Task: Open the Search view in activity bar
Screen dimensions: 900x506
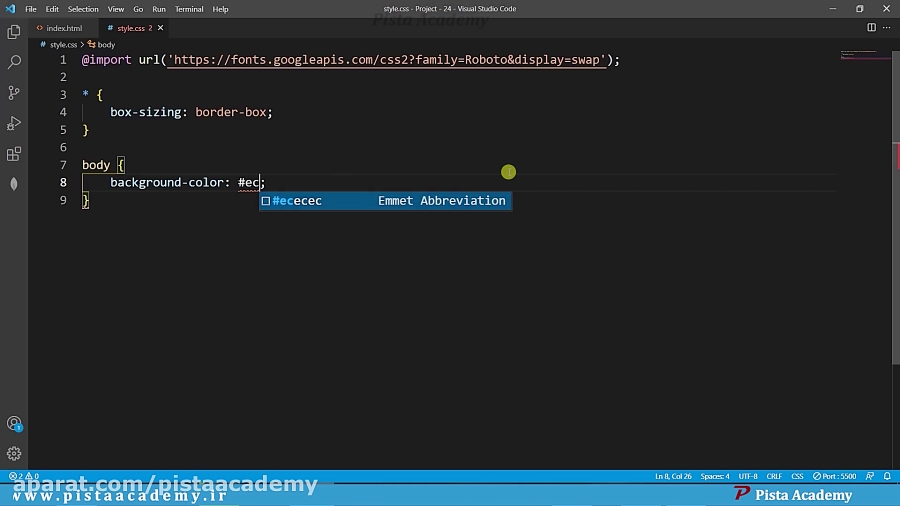Action: [x=14, y=62]
